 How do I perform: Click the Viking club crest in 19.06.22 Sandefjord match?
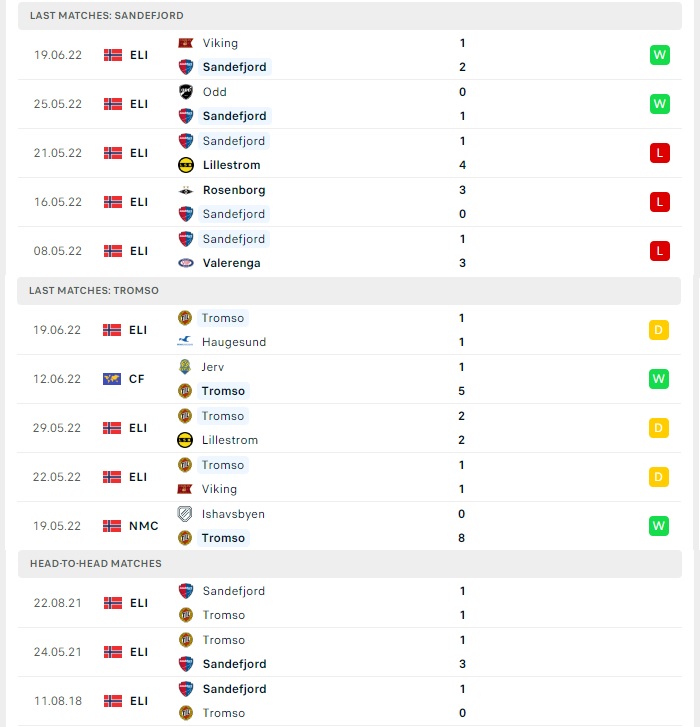(x=185, y=43)
